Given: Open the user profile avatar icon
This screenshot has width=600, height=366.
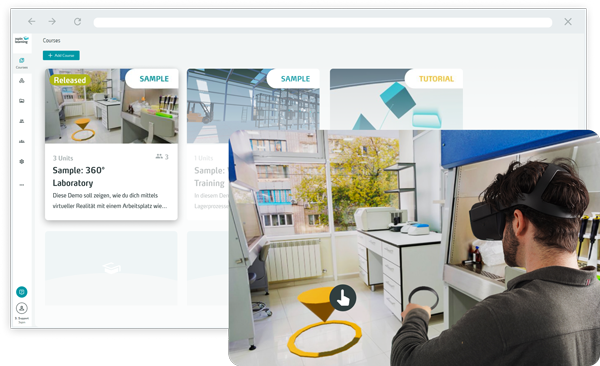Looking at the screenshot, I should pos(22,308).
